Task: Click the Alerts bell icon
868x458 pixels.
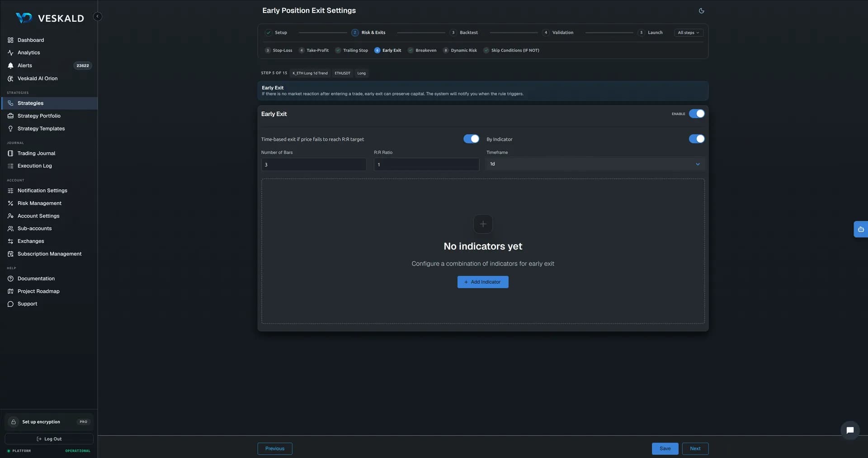Action: point(10,65)
